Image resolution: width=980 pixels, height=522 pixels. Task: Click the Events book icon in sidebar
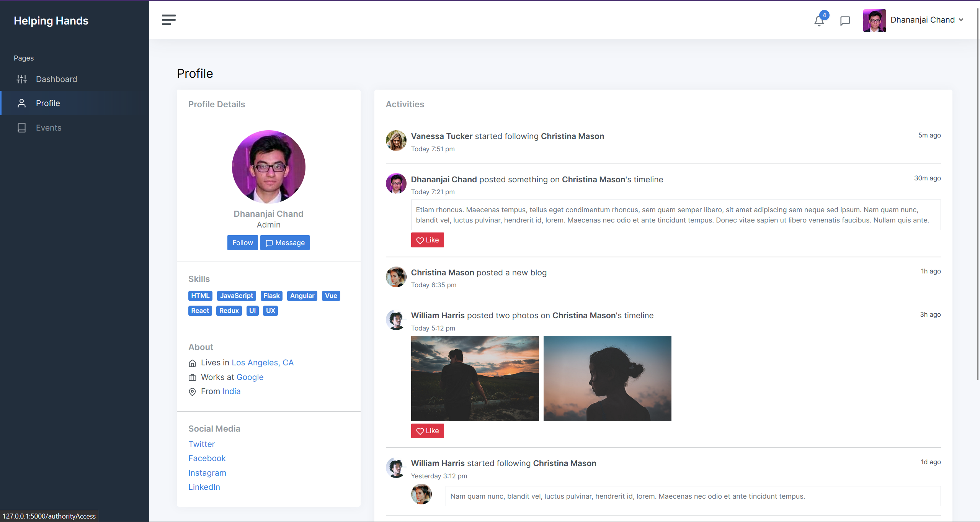point(22,128)
